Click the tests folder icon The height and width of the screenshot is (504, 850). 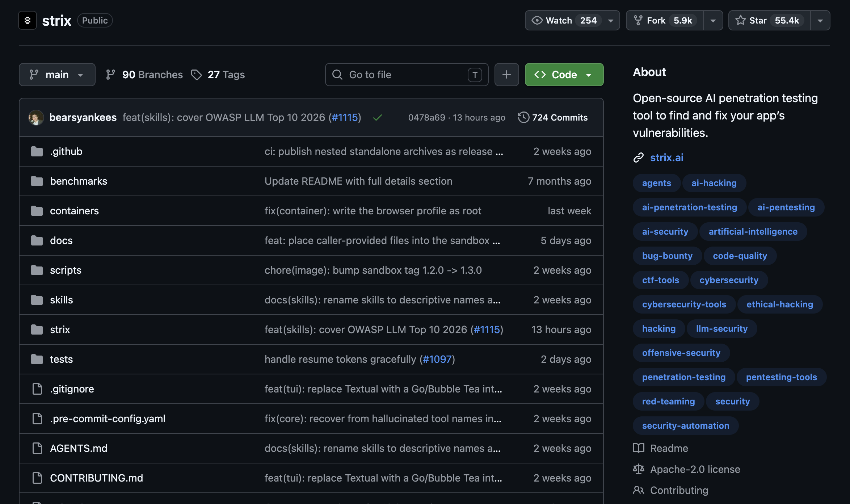pos(37,359)
